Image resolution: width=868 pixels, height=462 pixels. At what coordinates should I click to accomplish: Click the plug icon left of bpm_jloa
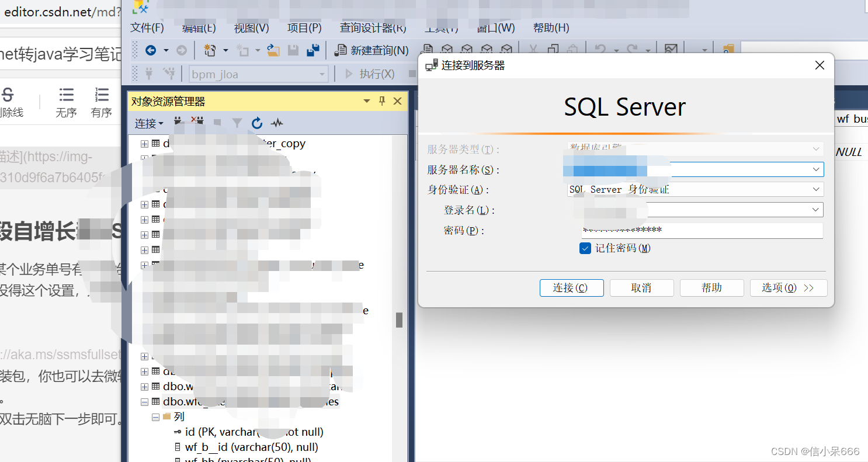(149, 74)
